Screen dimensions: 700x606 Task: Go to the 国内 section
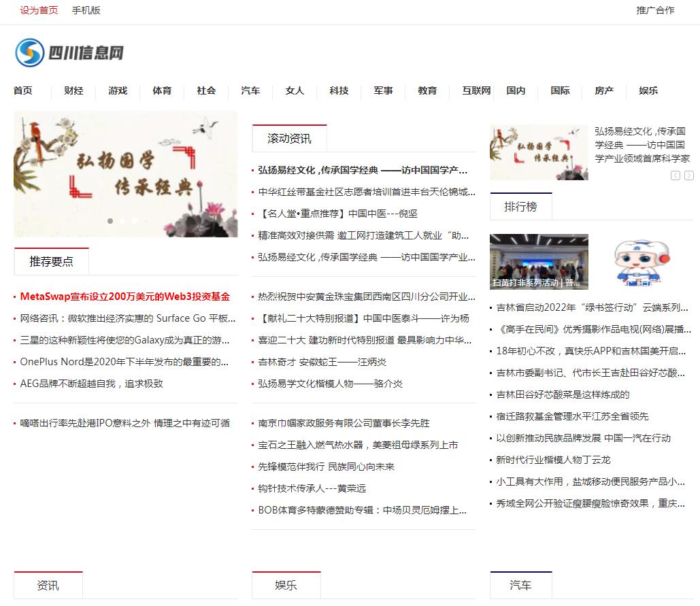tap(516, 90)
